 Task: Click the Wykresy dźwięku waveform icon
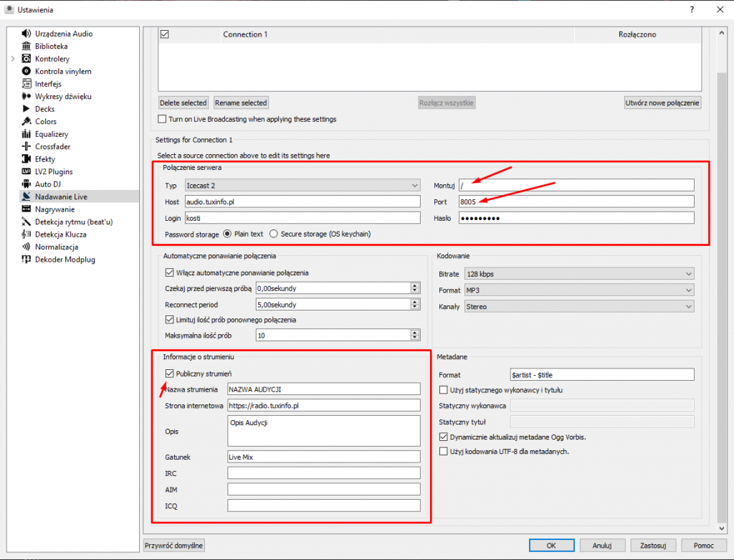click(x=27, y=96)
